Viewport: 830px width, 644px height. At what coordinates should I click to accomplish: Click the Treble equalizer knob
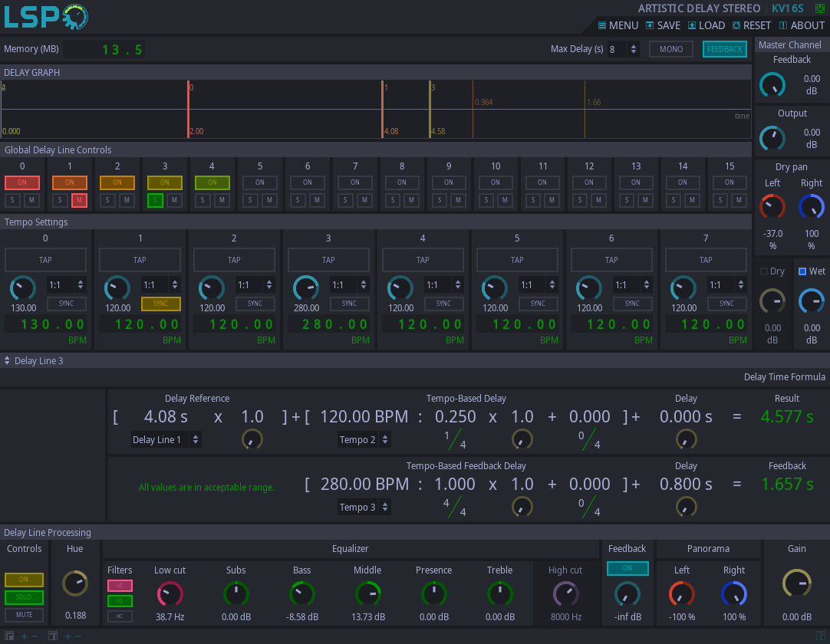[x=499, y=594]
